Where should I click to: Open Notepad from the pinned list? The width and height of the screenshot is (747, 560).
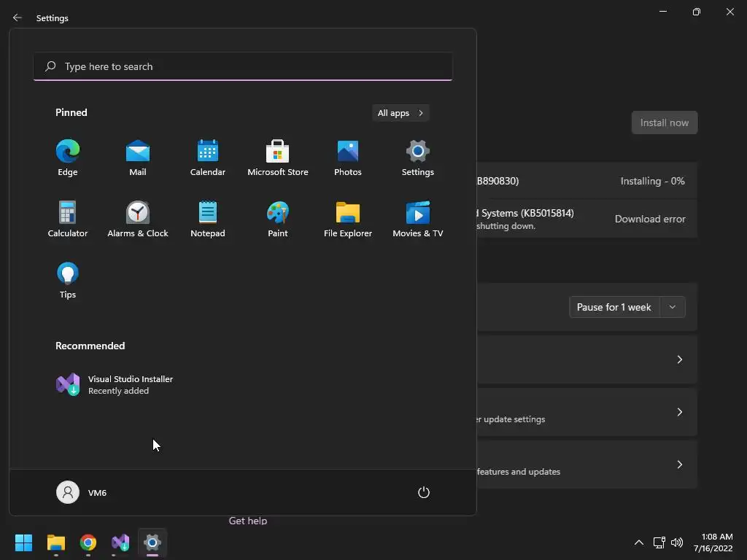click(208, 219)
